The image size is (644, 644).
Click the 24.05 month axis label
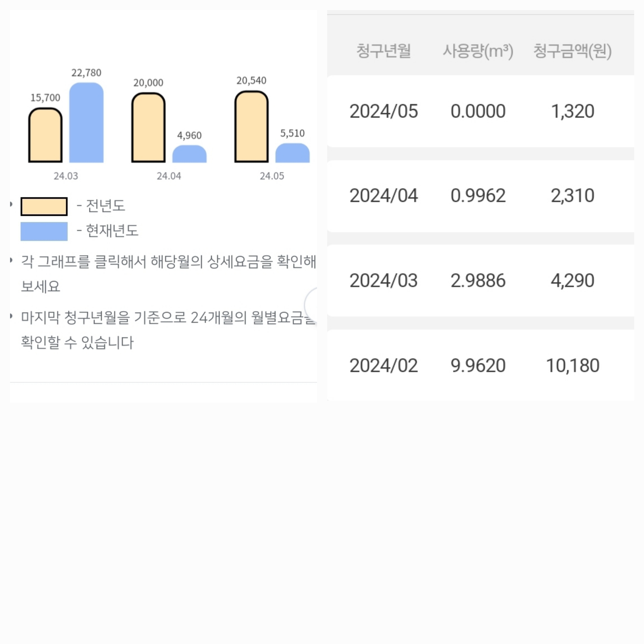point(272,176)
